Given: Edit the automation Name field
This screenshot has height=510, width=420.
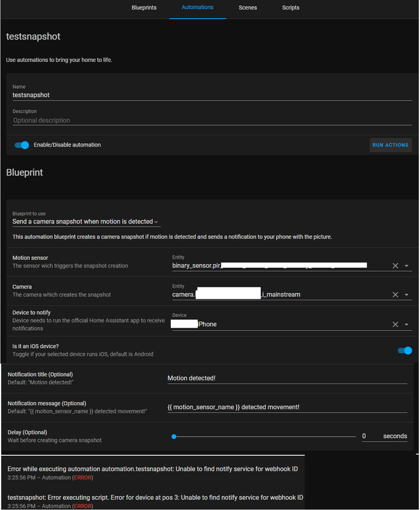Looking at the screenshot, I should 210,95.
